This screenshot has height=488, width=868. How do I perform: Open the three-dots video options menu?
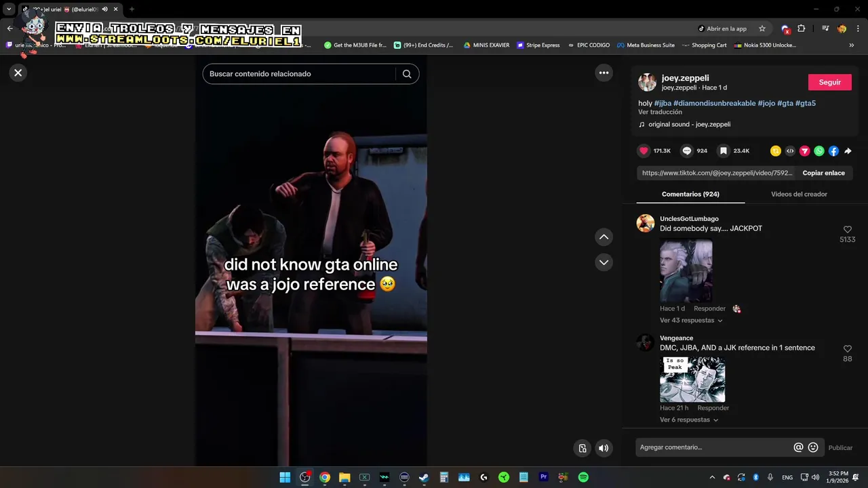604,73
